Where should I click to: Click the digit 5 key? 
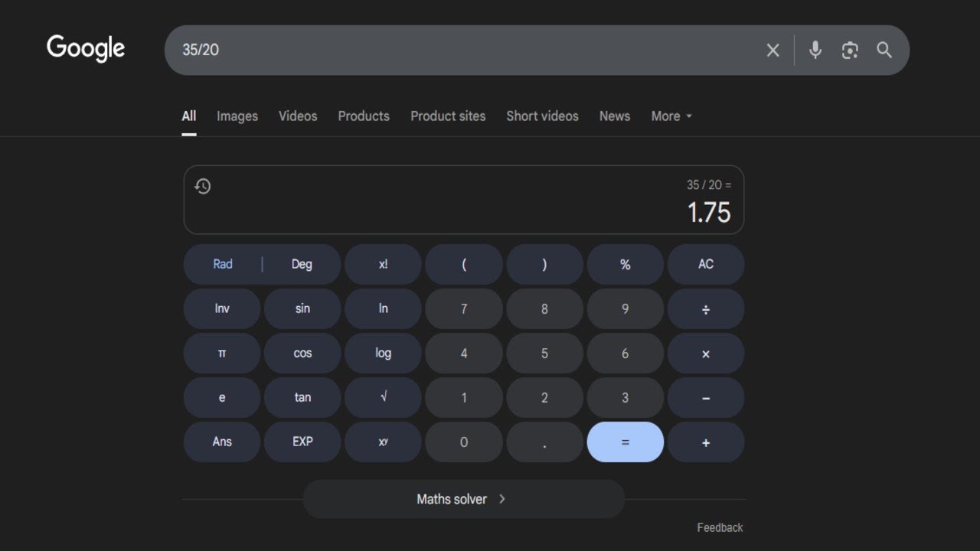544,353
